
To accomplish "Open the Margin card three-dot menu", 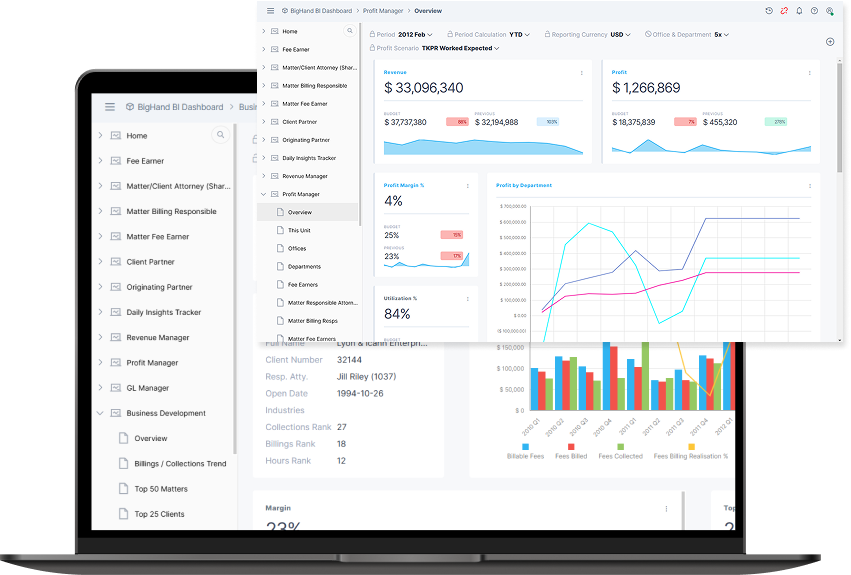I will 666,508.
